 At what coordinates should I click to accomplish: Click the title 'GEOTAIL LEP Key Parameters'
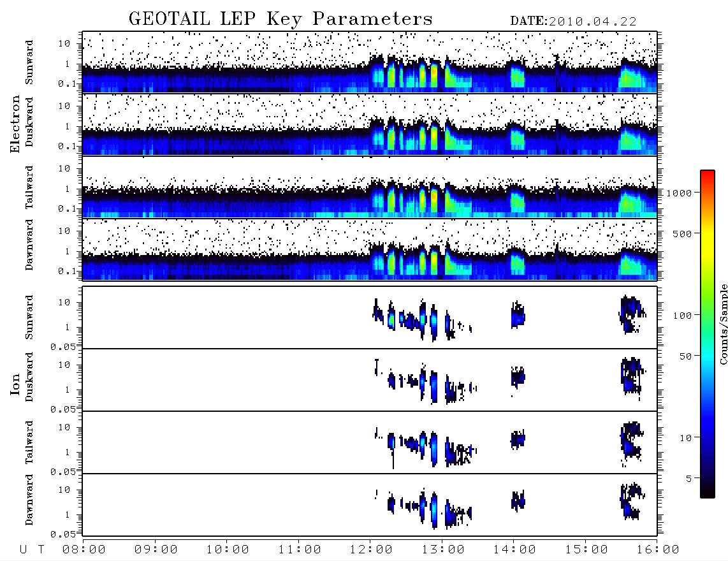tap(280, 19)
